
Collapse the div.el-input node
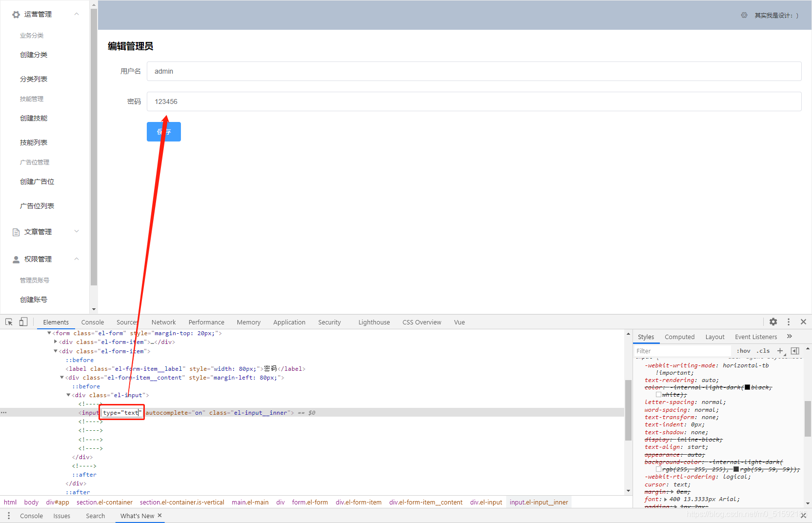pos(68,395)
